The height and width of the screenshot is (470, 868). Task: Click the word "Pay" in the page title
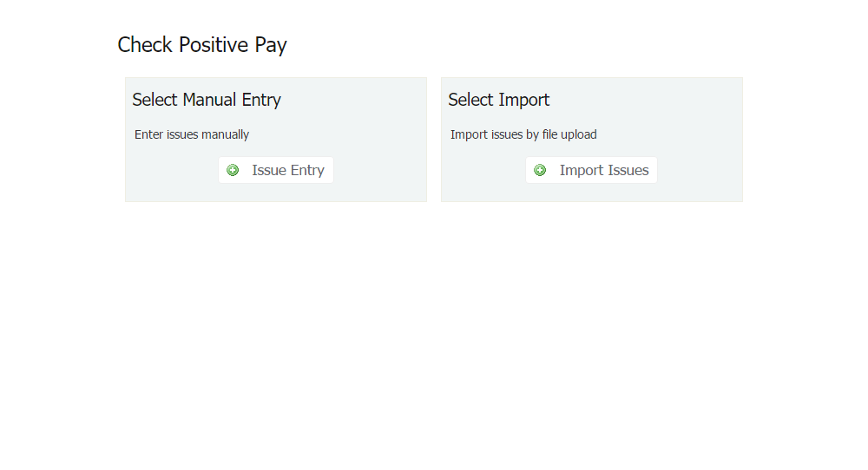[x=271, y=45]
